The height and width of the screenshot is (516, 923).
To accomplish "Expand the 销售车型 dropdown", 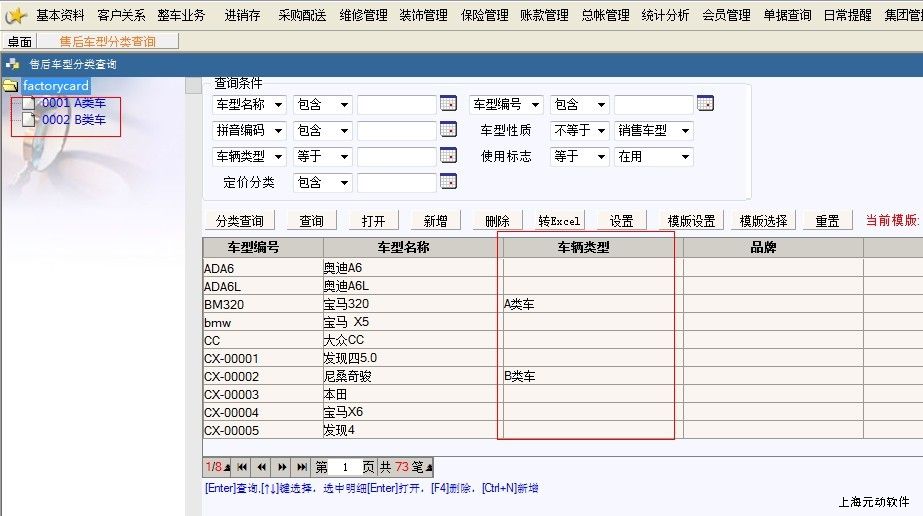I will (x=654, y=131).
